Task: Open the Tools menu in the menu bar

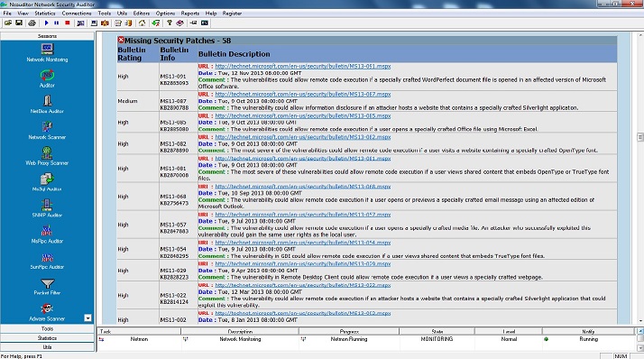Action: pos(105,14)
